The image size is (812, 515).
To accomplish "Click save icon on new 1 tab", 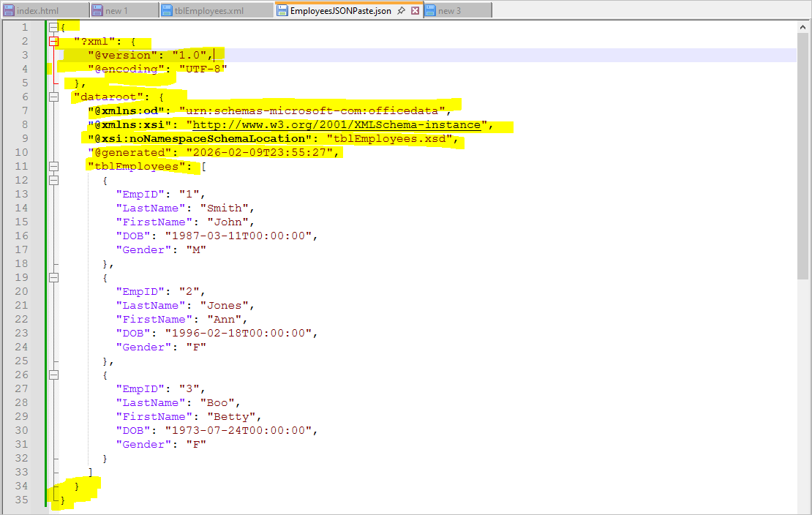I will [98, 10].
